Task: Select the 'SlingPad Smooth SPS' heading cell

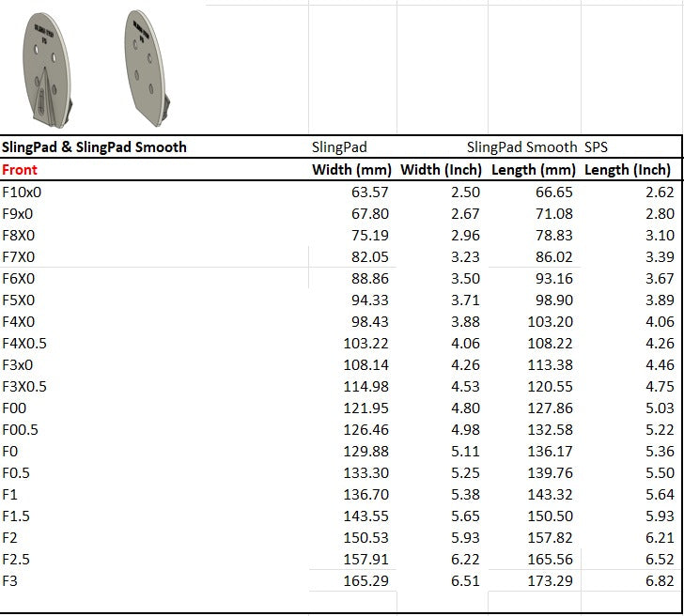Action: 537,147
